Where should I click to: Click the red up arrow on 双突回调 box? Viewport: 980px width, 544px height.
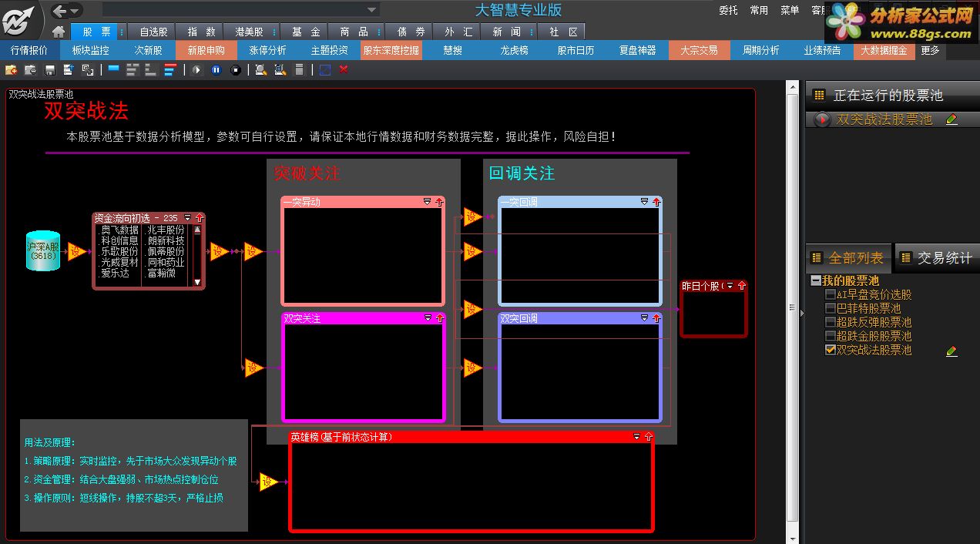(656, 317)
